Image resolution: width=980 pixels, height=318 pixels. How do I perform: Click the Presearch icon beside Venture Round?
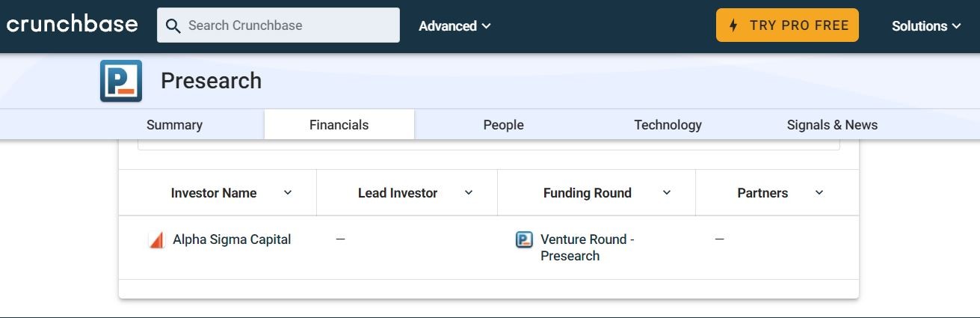525,240
